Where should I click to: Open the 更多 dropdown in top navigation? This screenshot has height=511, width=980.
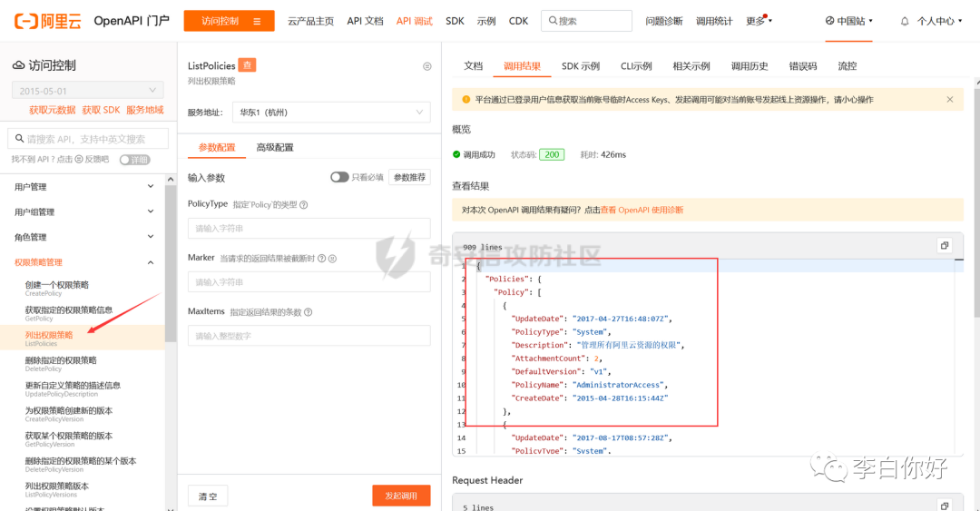(759, 21)
